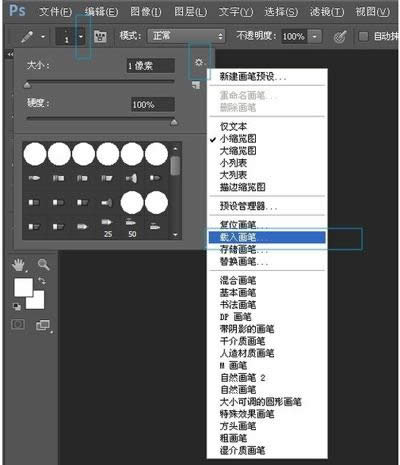Change screen mode icon
The image size is (400, 465).
coord(43,325)
